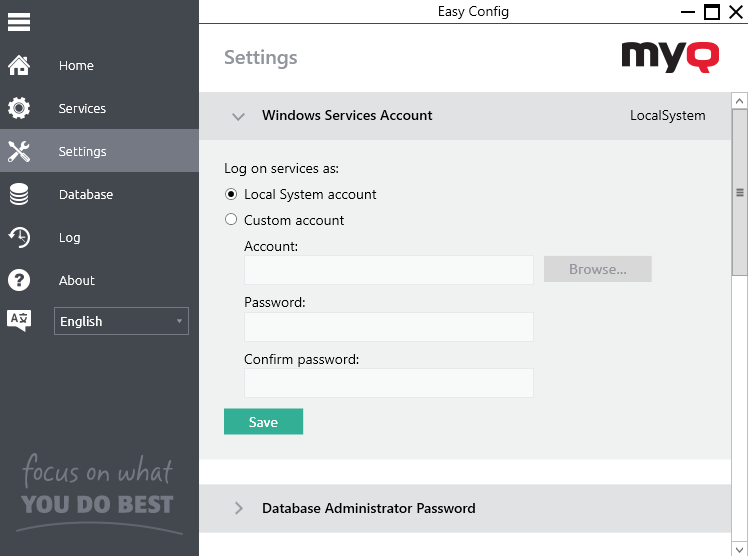Go to the About menu item
This screenshot has height=556, width=748.
pos(77,281)
